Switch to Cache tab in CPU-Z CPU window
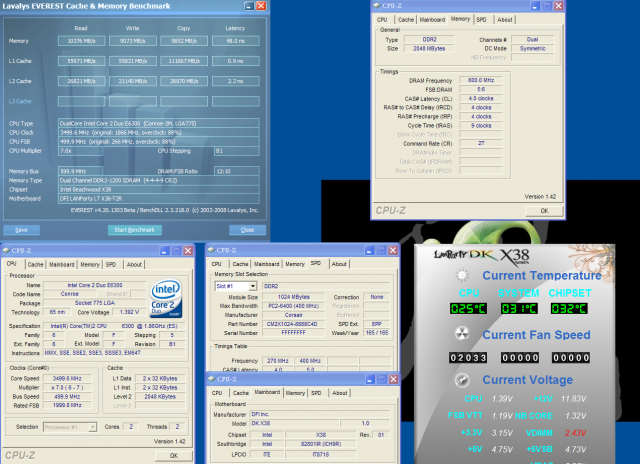640x464 pixels. pos(36,264)
